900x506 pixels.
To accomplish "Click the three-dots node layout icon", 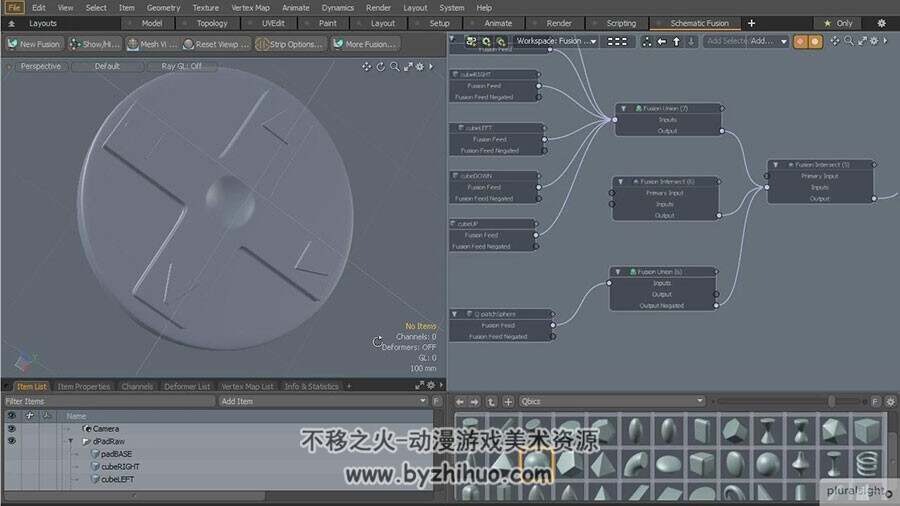I will click(x=647, y=41).
